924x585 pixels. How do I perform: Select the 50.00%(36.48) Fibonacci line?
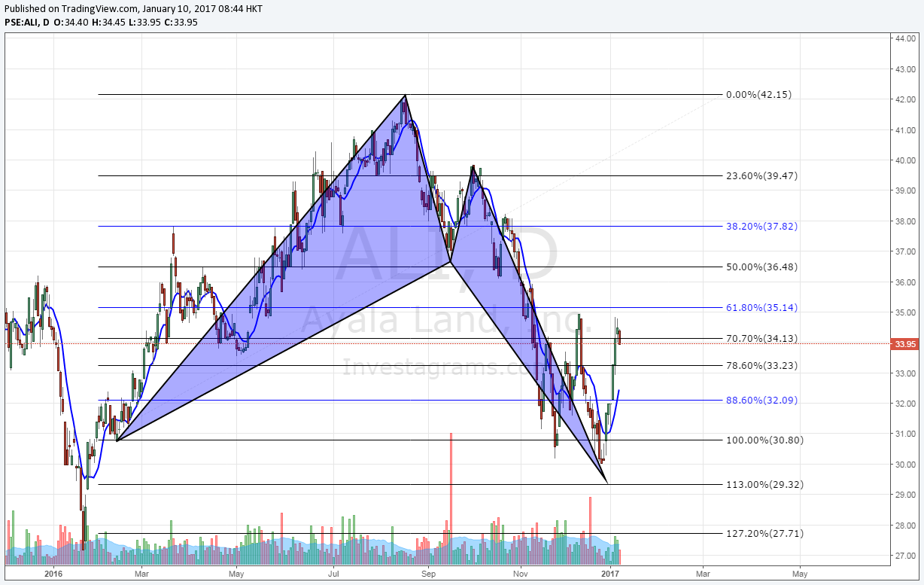pos(760,266)
